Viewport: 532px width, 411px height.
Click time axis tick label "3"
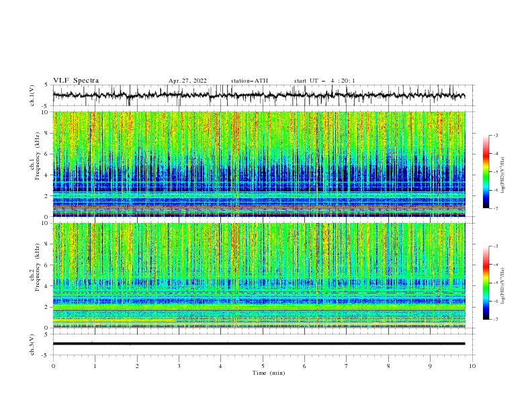pyautogui.click(x=179, y=366)
